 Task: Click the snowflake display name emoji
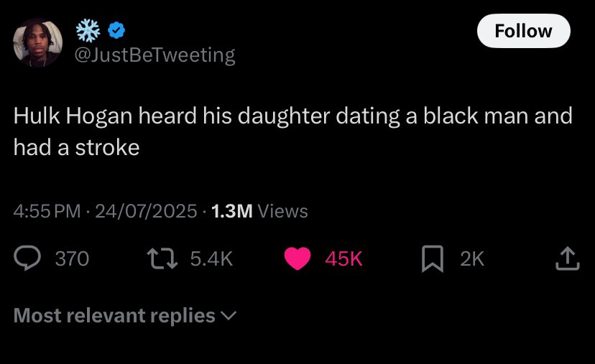point(88,30)
